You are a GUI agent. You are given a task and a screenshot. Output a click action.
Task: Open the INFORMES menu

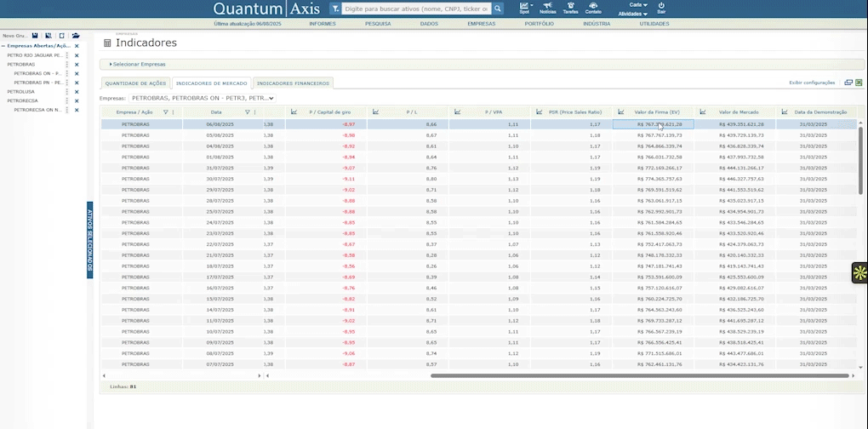click(323, 24)
